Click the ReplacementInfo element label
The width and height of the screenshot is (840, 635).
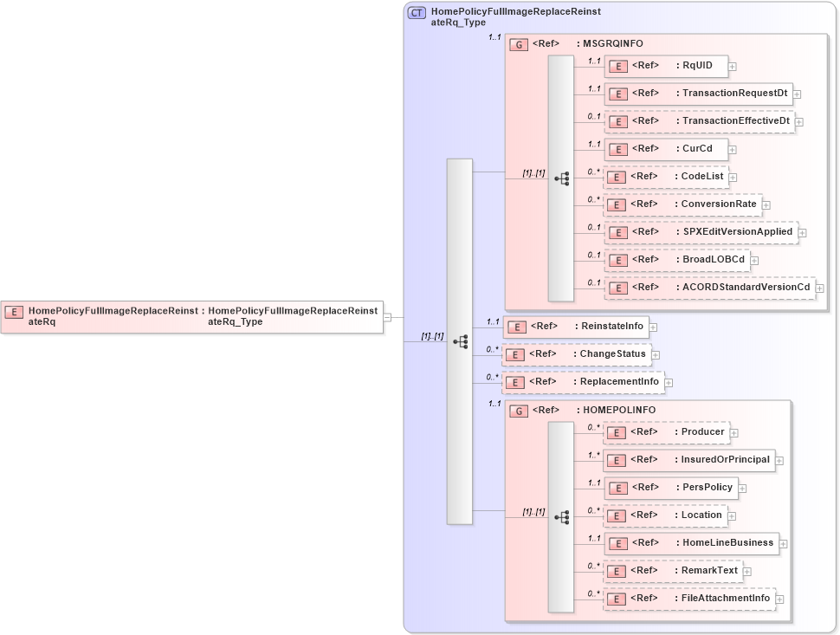click(x=617, y=381)
